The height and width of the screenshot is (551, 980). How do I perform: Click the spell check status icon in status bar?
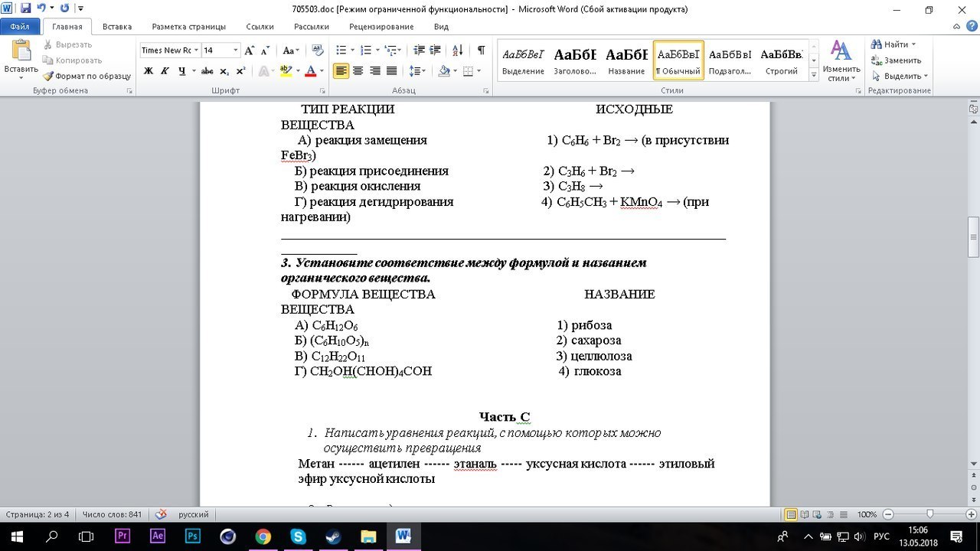click(x=161, y=514)
